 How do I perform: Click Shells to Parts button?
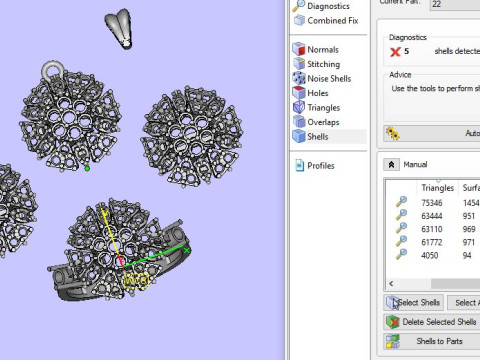click(432, 341)
